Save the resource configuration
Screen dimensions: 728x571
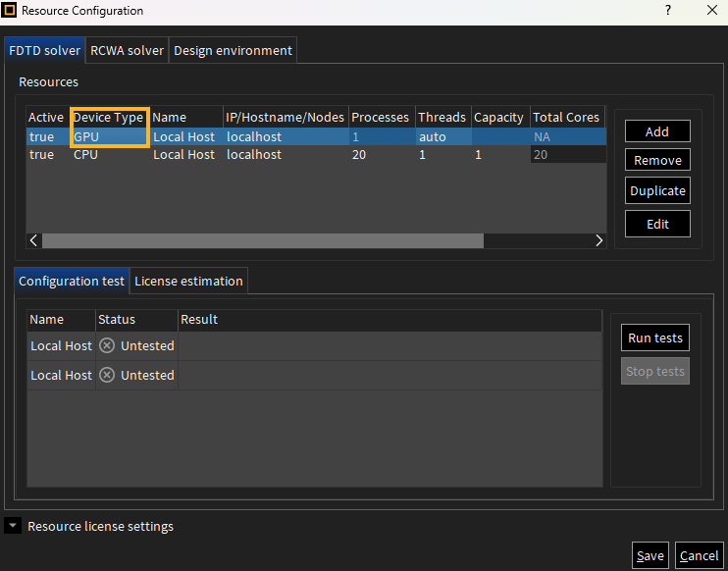[650, 555]
